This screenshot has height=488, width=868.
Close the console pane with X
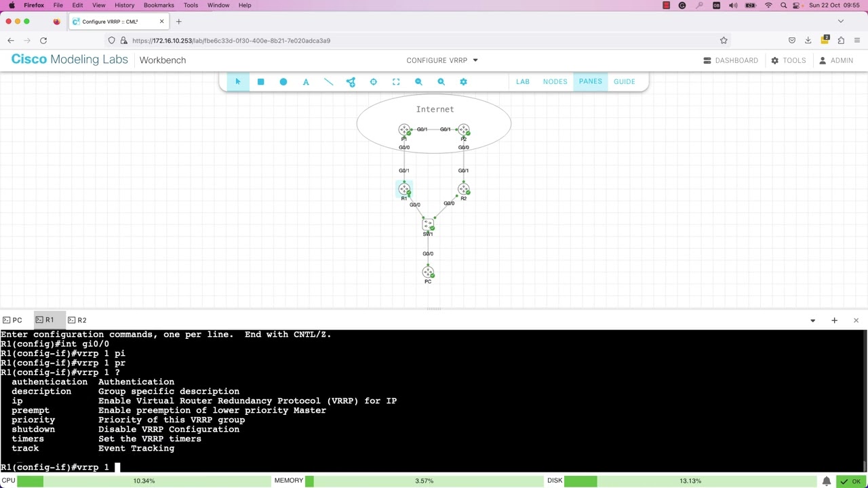[x=856, y=320]
